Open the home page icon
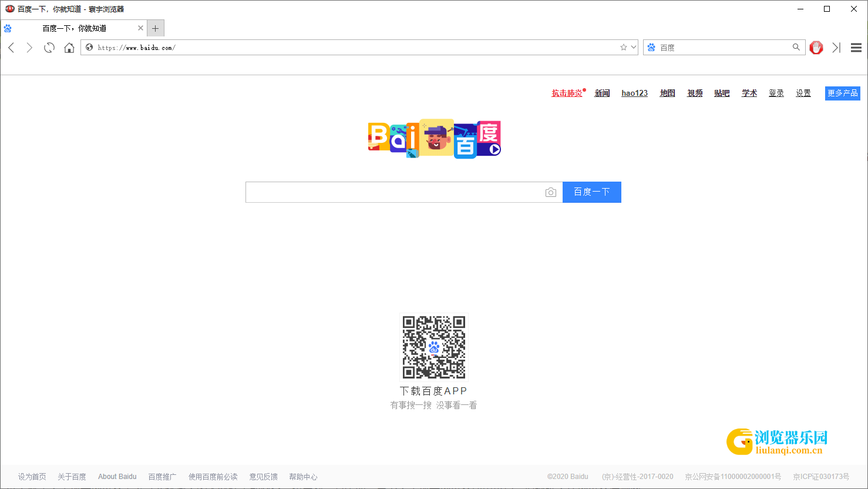The image size is (868, 489). (69, 48)
